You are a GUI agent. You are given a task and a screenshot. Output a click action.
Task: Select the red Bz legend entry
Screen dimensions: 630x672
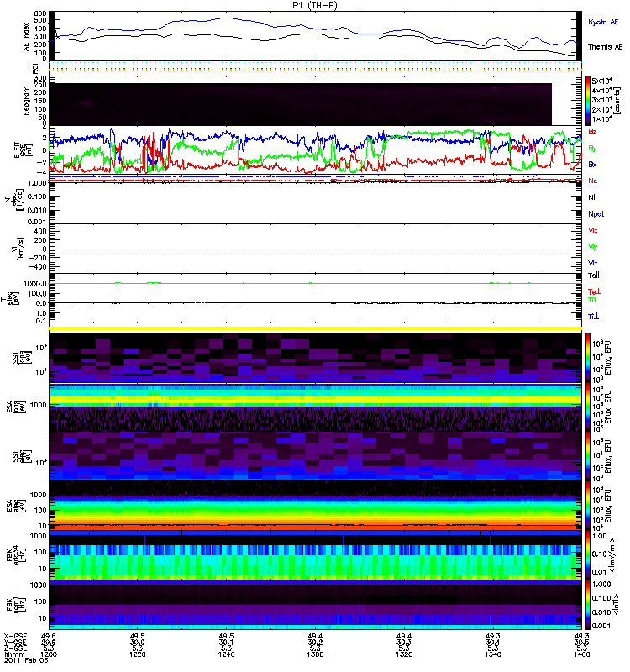[593, 132]
